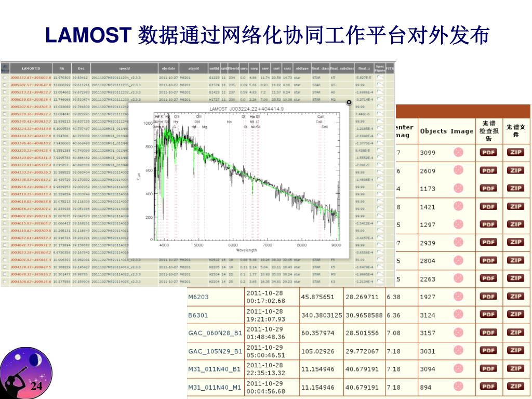Image resolution: width=532 pixels, height=399 pixels.
Task: Download ZIP for 1421 objects row
Action: click(x=515, y=207)
